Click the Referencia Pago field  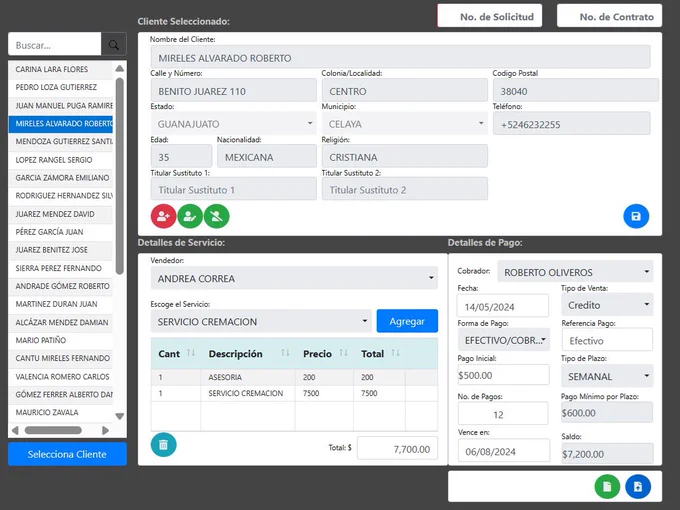tap(607, 340)
